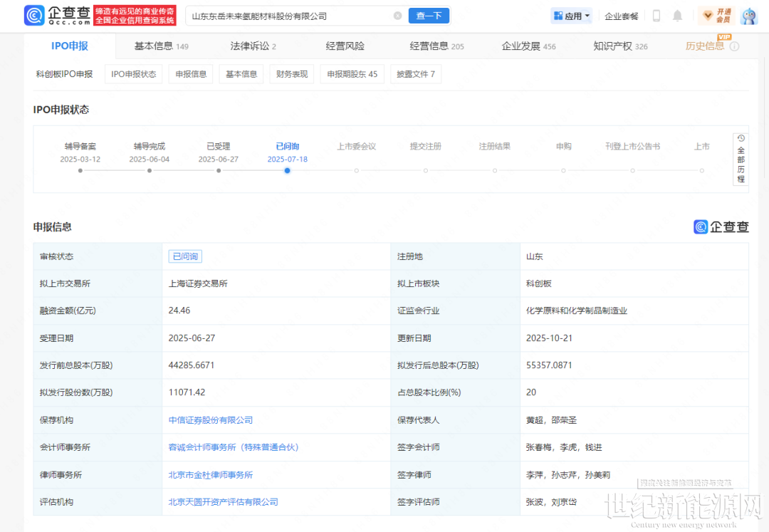Open notifications bell icon
769x532 pixels.
point(677,16)
